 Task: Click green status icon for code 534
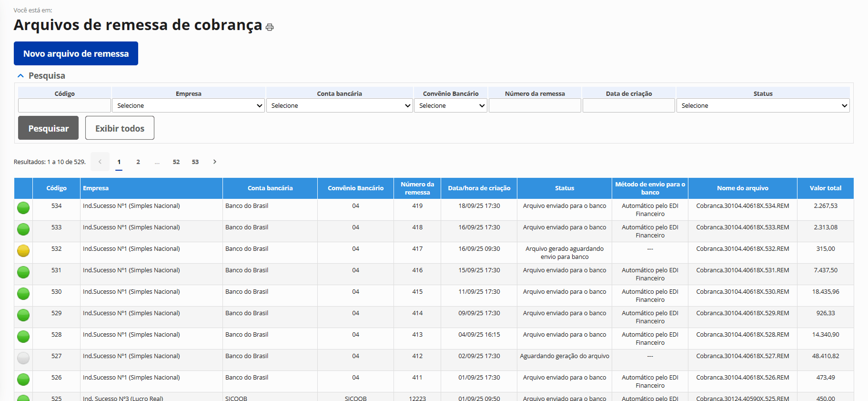[23, 208]
